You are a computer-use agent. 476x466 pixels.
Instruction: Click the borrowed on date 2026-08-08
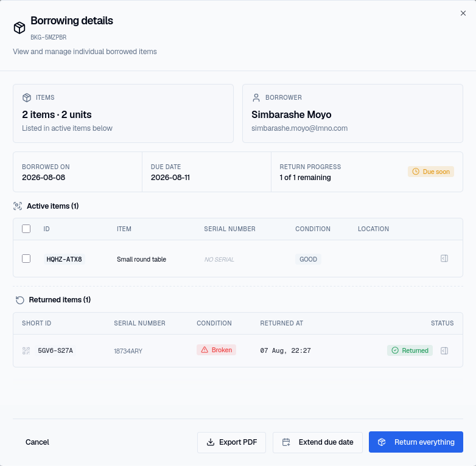click(x=43, y=178)
